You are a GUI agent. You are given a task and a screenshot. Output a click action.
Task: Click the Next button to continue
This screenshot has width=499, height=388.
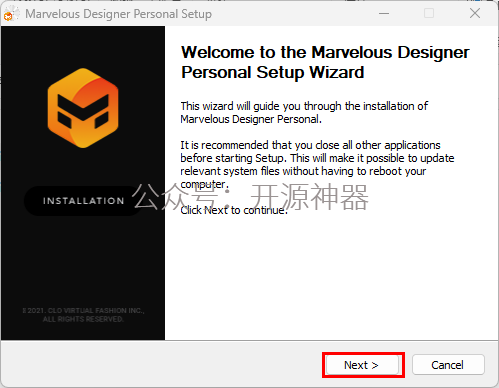pyautogui.click(x=363, y=365)
